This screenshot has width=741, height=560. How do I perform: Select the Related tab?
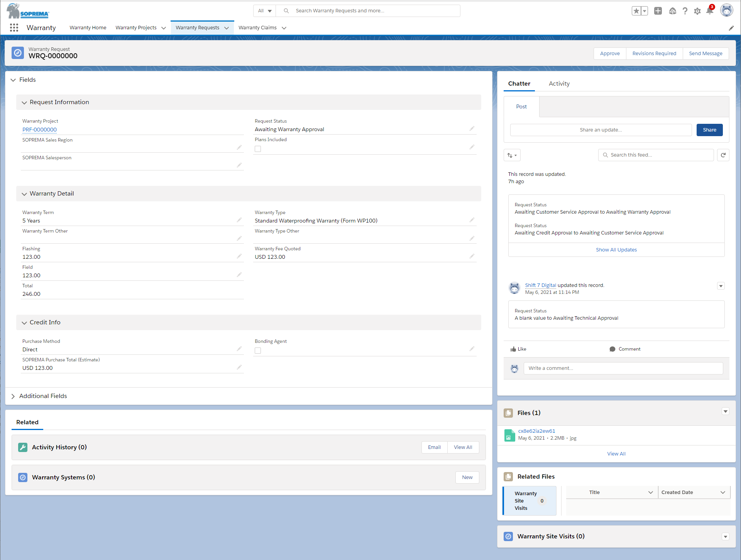27,422
